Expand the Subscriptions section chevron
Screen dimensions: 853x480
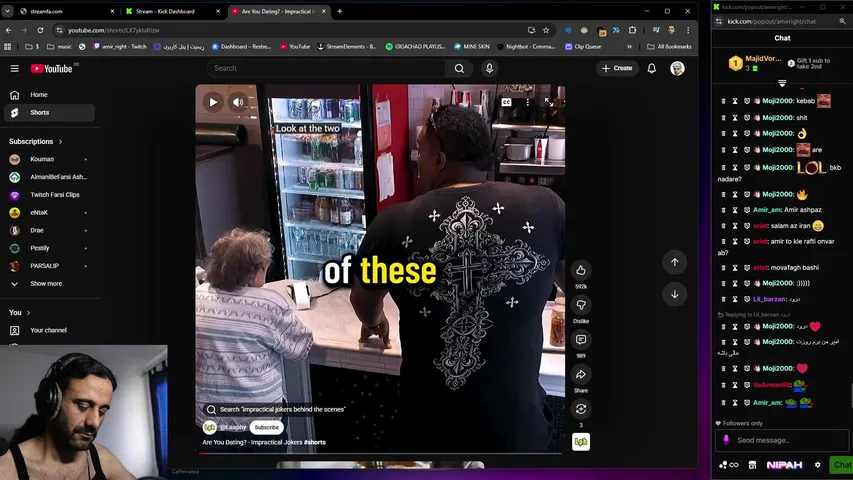point(60,141)
